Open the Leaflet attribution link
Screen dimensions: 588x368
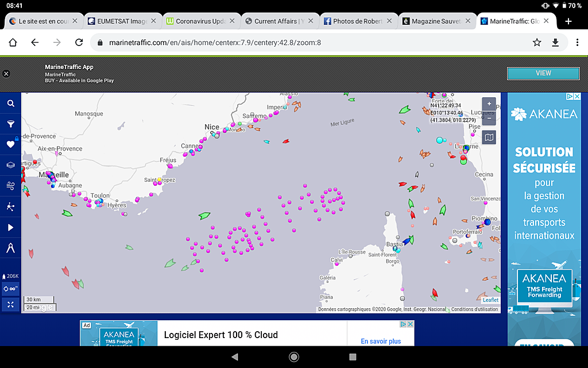[x=490, y=300]
